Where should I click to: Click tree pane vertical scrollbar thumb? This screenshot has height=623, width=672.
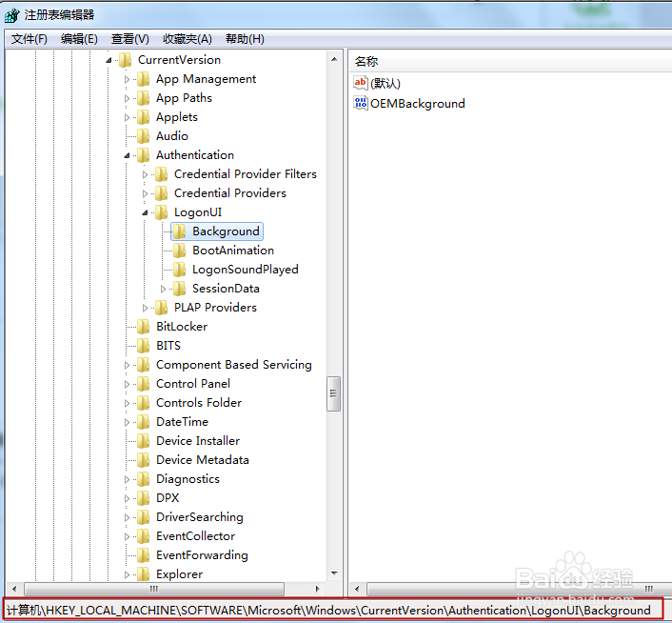[333, 393]
